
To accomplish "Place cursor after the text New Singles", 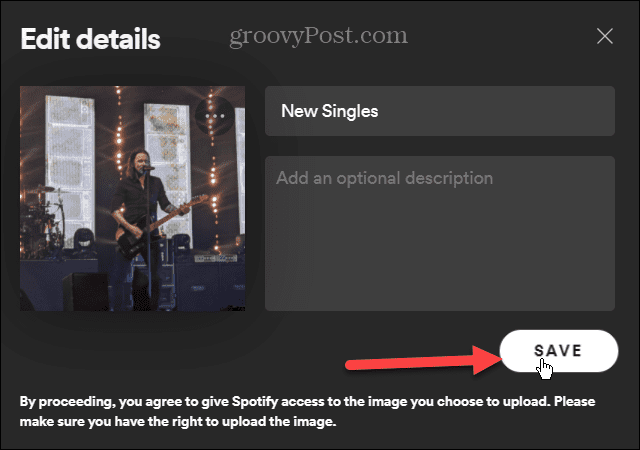I will (381, 111).
